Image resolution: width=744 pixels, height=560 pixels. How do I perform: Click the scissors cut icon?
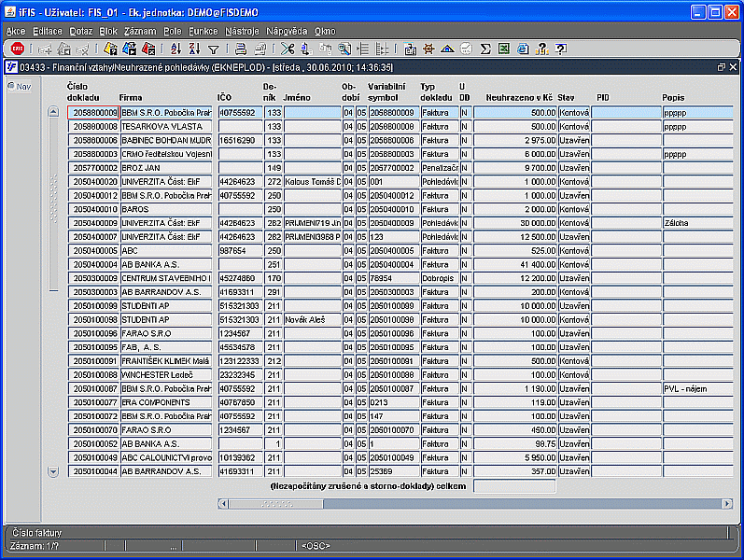(288, 49)
